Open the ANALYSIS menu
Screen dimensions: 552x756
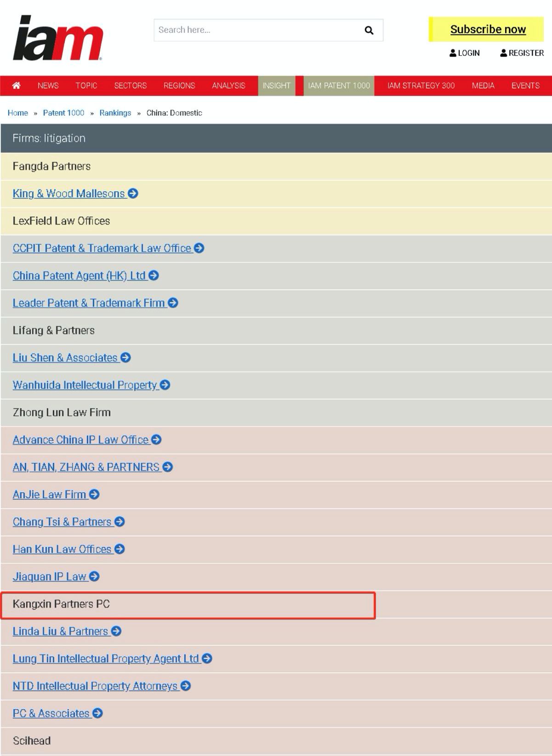(x=228, y=85)
